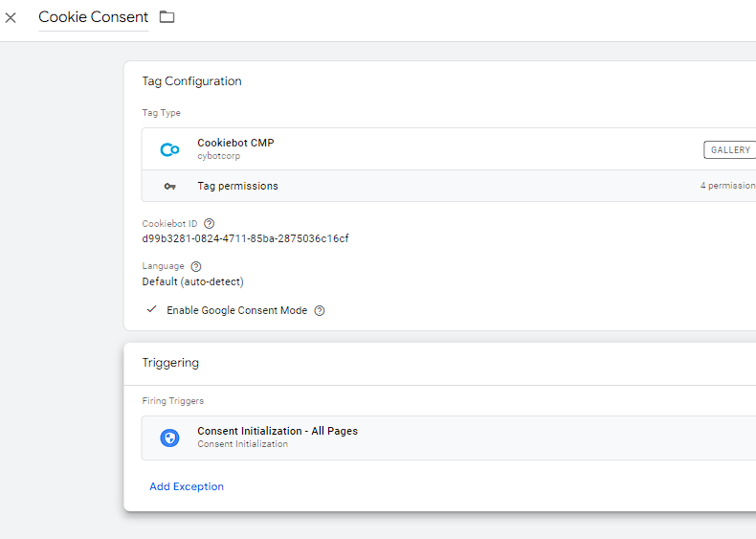The width and height of the screenshot is (756, 539).
Task: Open the 4 permissions details
Action: [x=726, y=186]
